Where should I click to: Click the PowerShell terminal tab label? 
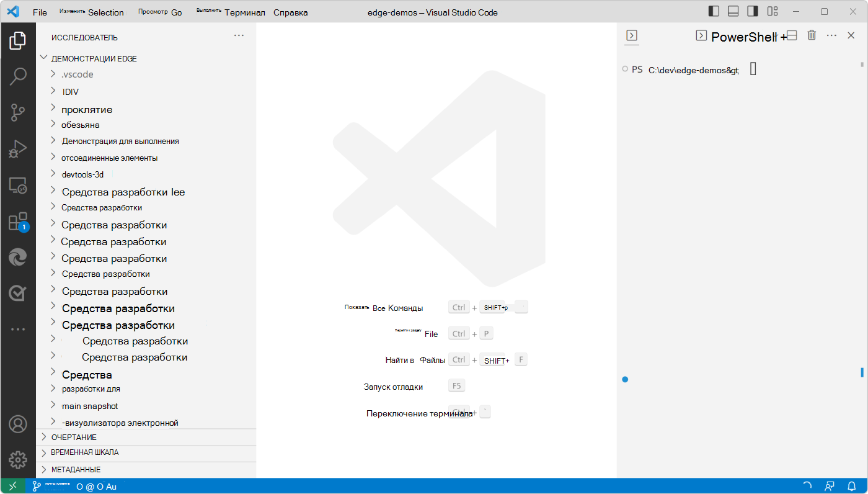tap(744, 37)
